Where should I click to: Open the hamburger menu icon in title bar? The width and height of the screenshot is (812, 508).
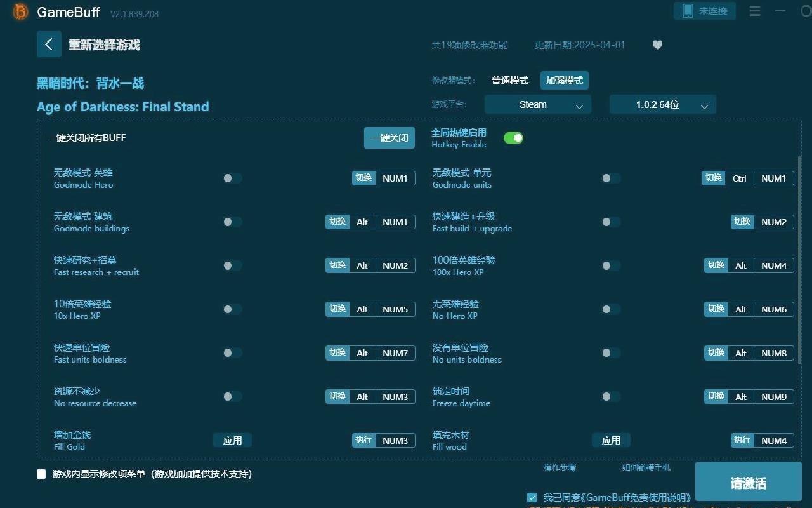point(755,11)
